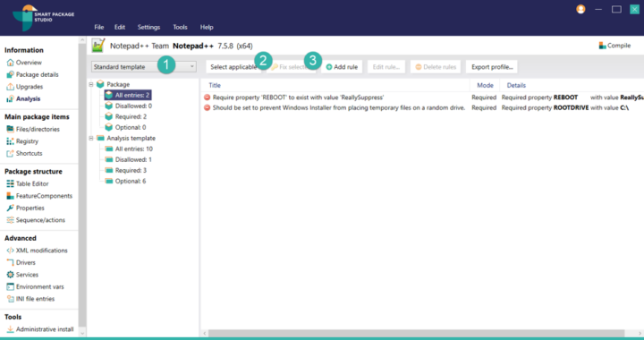Screen dimensions: 644x340
Task: Click the REBOOT rule red error icon
Action: pos(207,98)
